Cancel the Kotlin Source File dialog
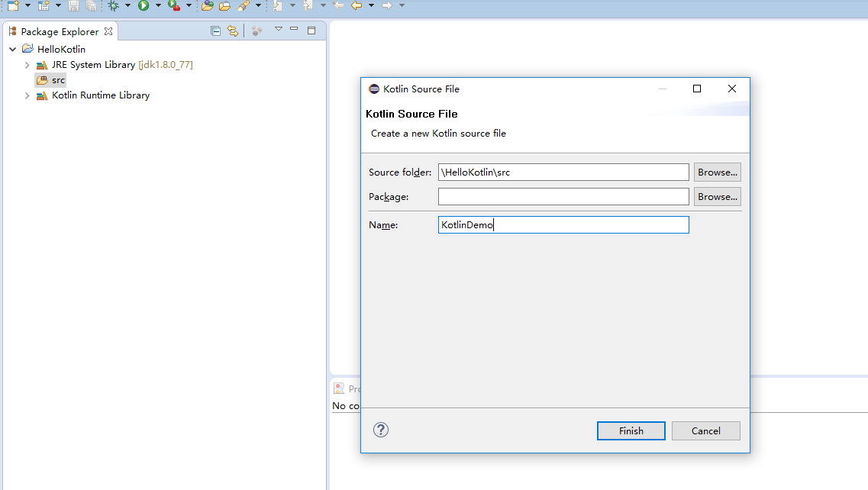Viewport: 868px width, 490px height. pos(706,430)
